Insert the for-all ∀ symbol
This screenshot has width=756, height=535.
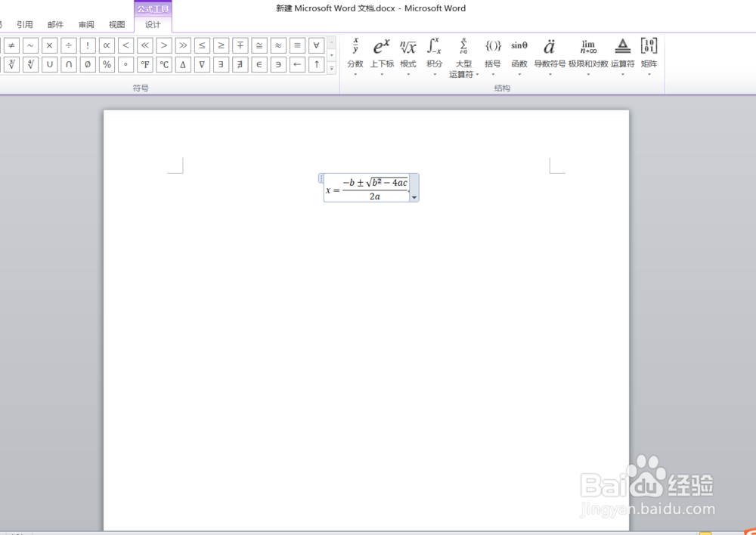316,46
